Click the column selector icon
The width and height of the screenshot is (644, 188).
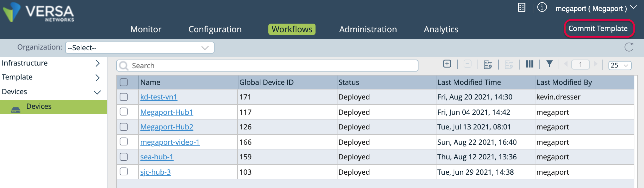tap(529, 64)
